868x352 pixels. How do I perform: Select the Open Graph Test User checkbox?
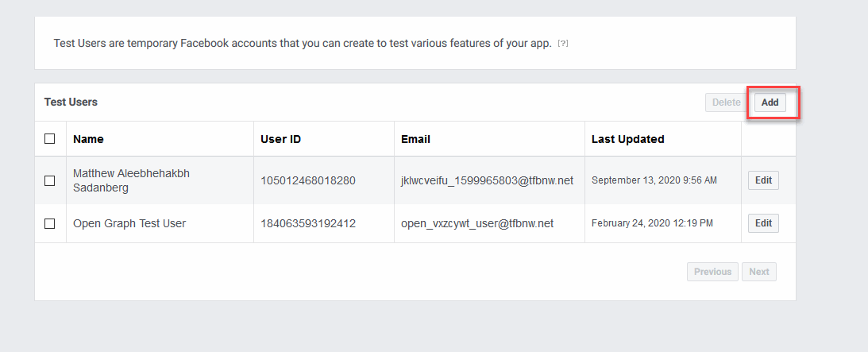click(x=50, y=223)
